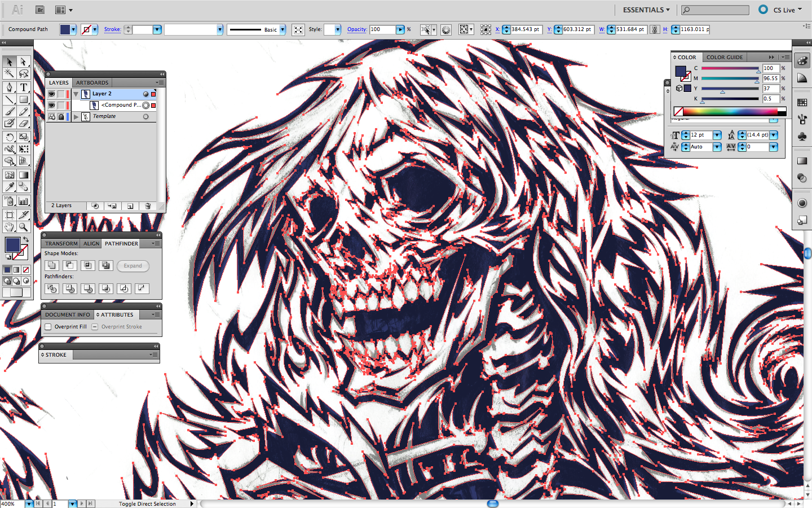
Task: Open Swatches panel from right dock
Action: [x=802, y=103]
